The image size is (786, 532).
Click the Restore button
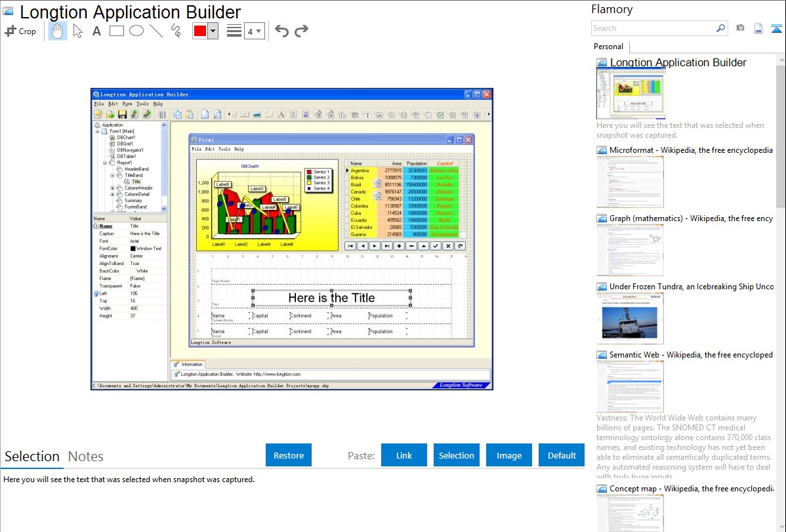click(289, 455)
